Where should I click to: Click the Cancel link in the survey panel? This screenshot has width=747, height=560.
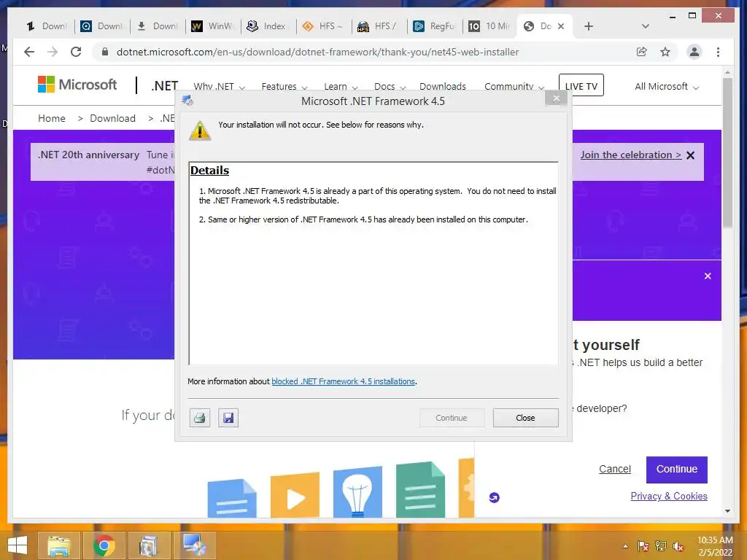614,469
